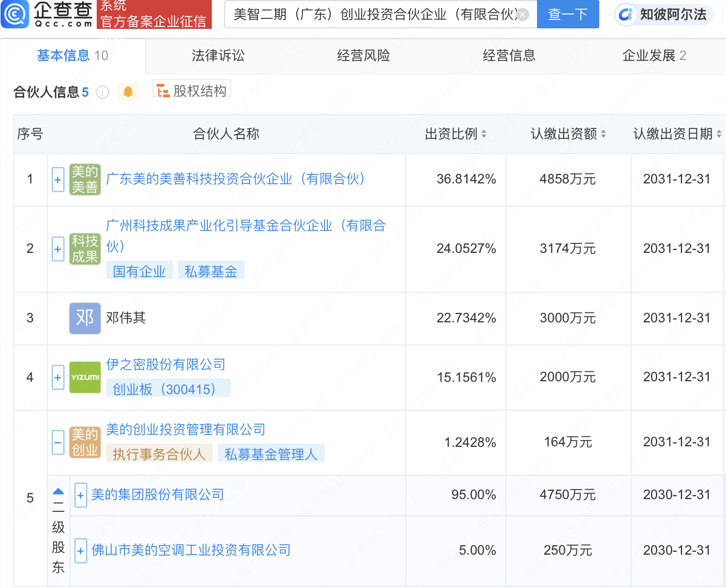Click the 2000万元 amount cell
The height and width of the screenshot is (588, 726).
(568, 377)
